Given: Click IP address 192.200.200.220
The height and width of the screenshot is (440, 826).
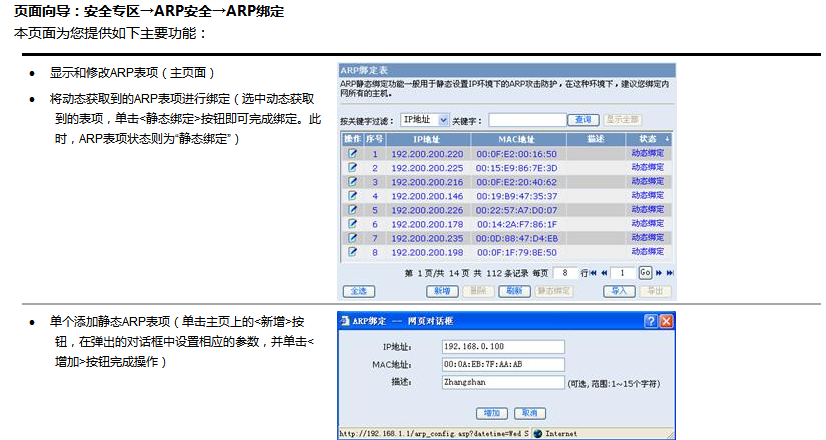Looking at the screenshot, I should 427,154.
